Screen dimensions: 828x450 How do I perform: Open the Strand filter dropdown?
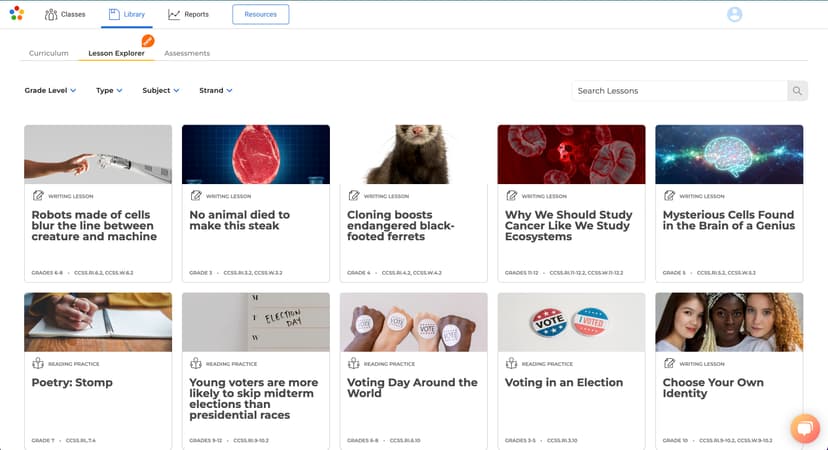tap(215, 90)
